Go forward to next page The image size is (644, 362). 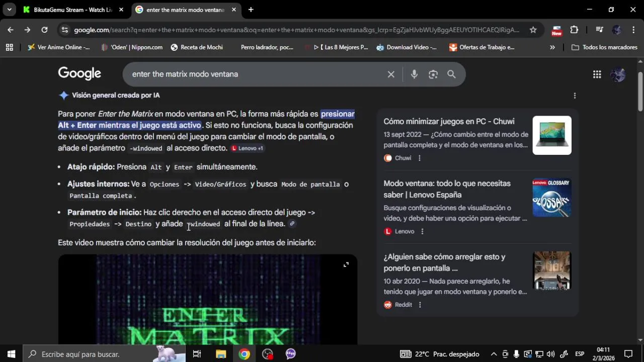(27, 30)
